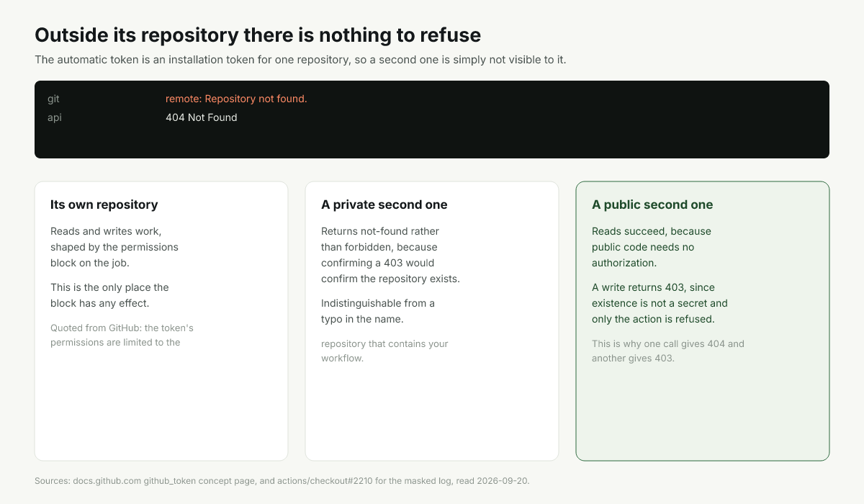Select the text 'This is the only place the block has any effect.'
The width and height of the screenshot is (864, 504).
109,295
